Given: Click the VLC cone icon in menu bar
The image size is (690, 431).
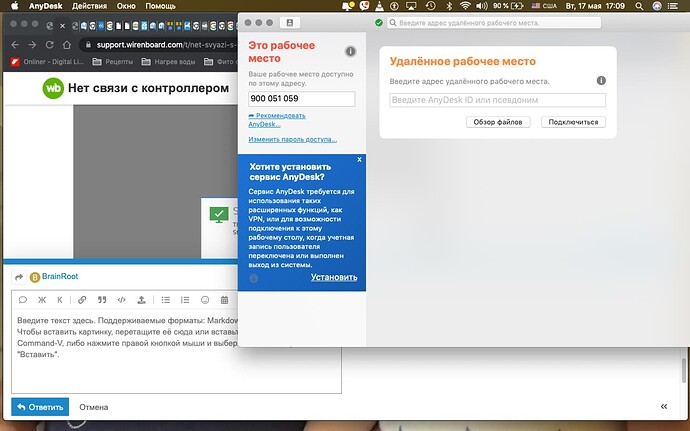Looking at the screenshot, I should click(x=379, y=6).
